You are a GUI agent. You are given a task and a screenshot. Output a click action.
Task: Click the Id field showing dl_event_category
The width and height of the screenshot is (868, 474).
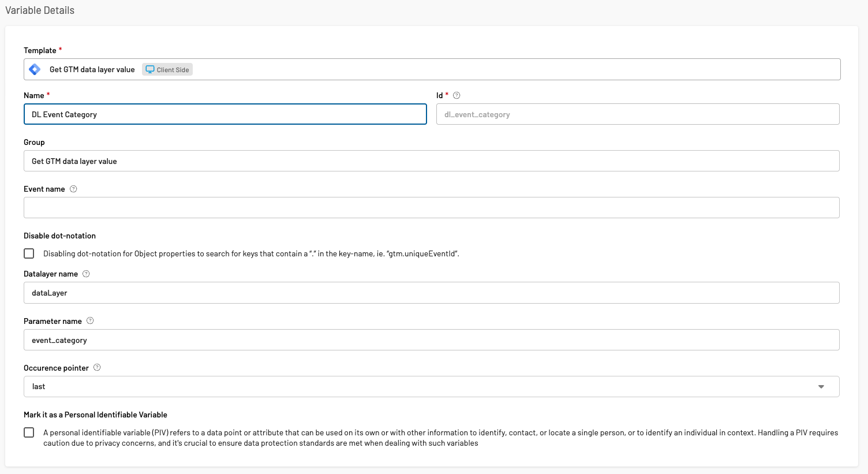point(637,114)
